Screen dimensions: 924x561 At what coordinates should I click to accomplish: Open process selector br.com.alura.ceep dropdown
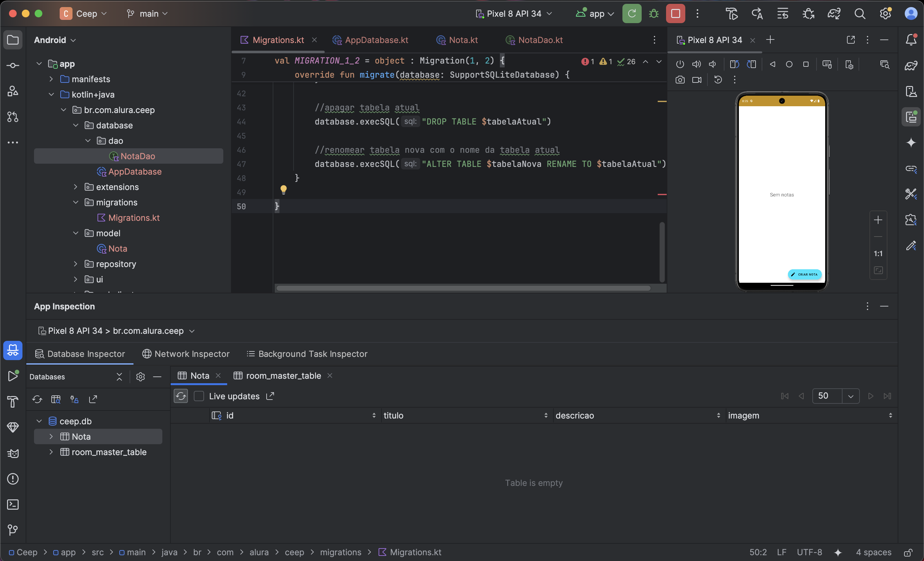tap(117, 331)
